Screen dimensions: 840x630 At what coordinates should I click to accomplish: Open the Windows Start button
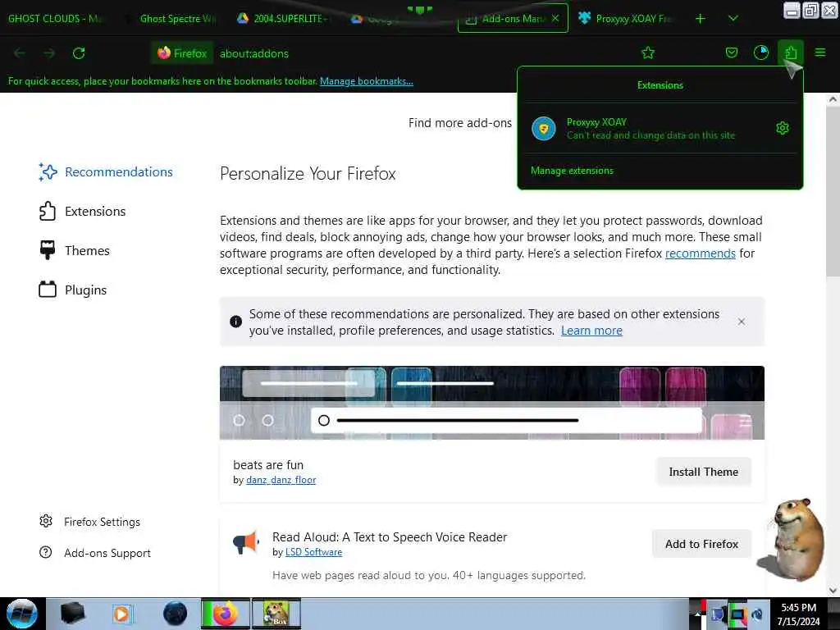(21, 614)
